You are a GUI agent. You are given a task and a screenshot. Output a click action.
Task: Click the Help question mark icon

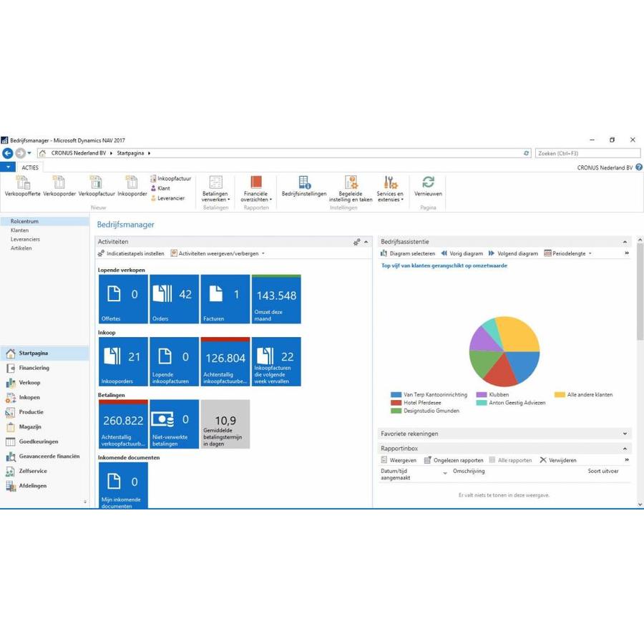pyautogui.click(x=639, y=167)
